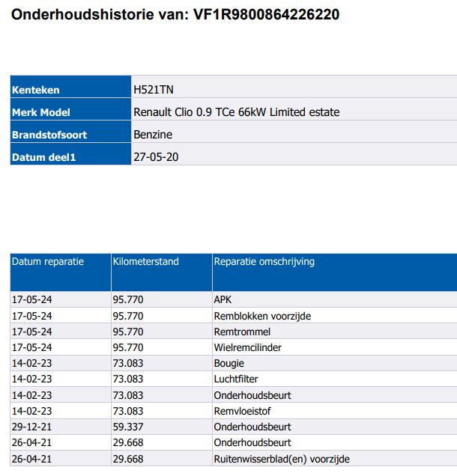Screen dimensions: 457x476
Task: Select the APK repair entry
Action: click(223, 300)
